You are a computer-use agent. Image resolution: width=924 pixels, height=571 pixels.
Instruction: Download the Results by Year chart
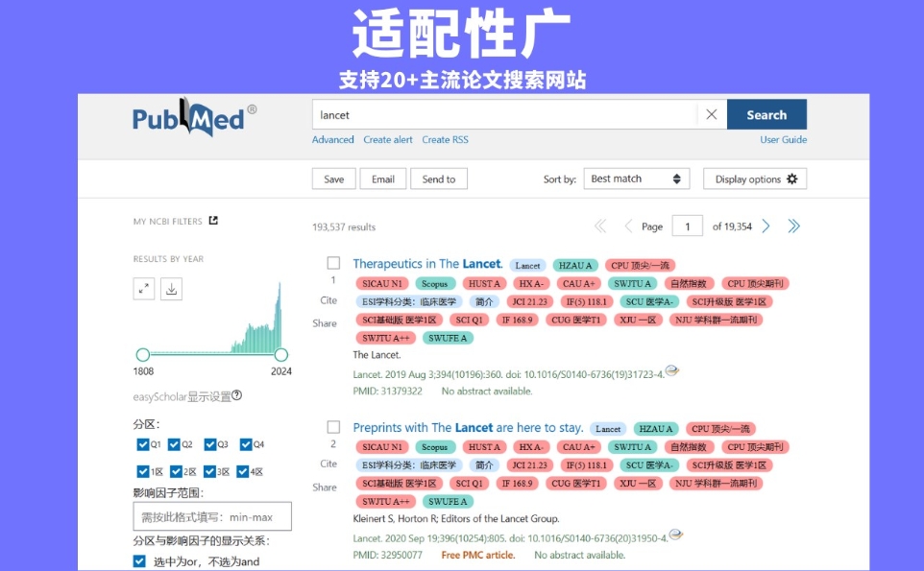171,288
